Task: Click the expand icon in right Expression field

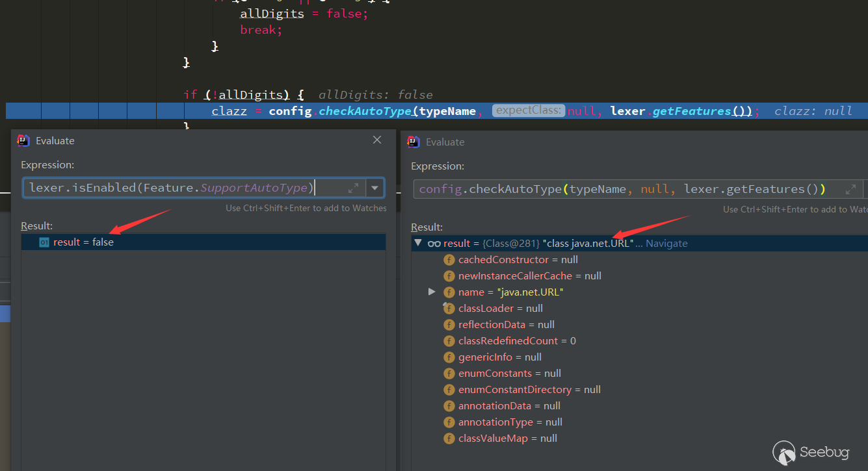Action: pyautogui.click(x=850, y=189)
